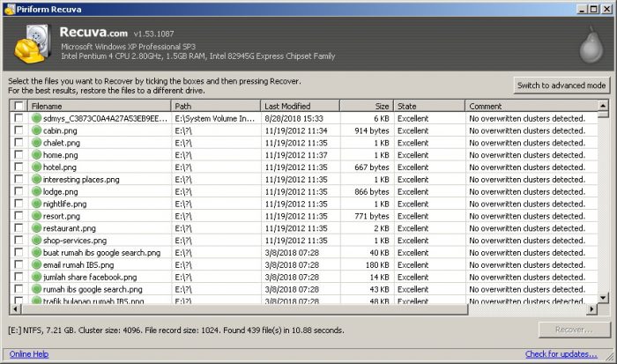Viewport: 617px width, 364px height.
Task: Tick the select-all checkbox in header
Action: pyautogui.click(x=19, y=106)
